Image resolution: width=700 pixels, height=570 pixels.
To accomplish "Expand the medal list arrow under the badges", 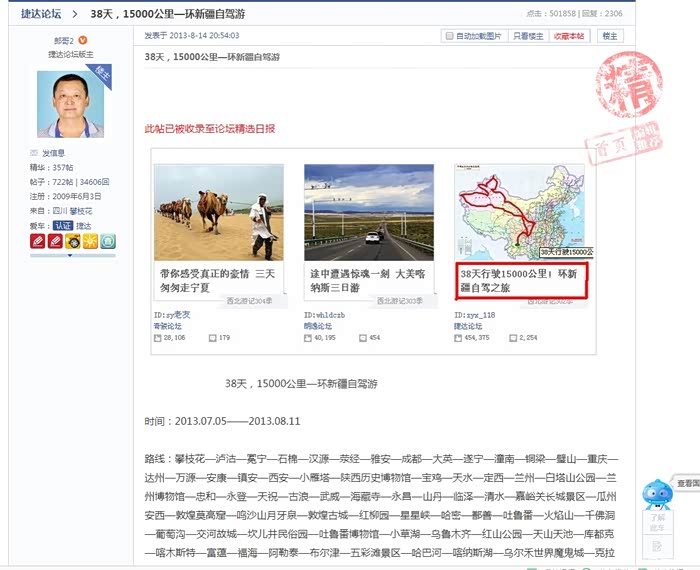I will point(70,255).
